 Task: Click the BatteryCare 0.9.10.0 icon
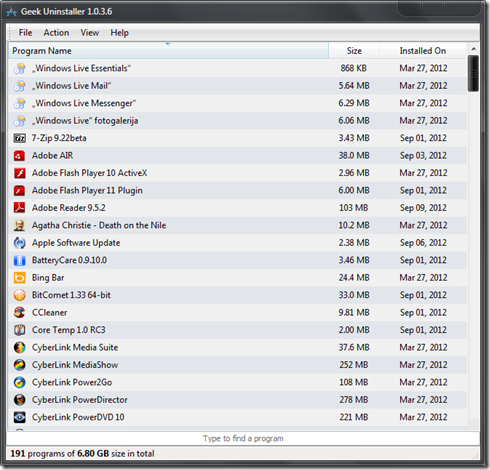(19, 260)
